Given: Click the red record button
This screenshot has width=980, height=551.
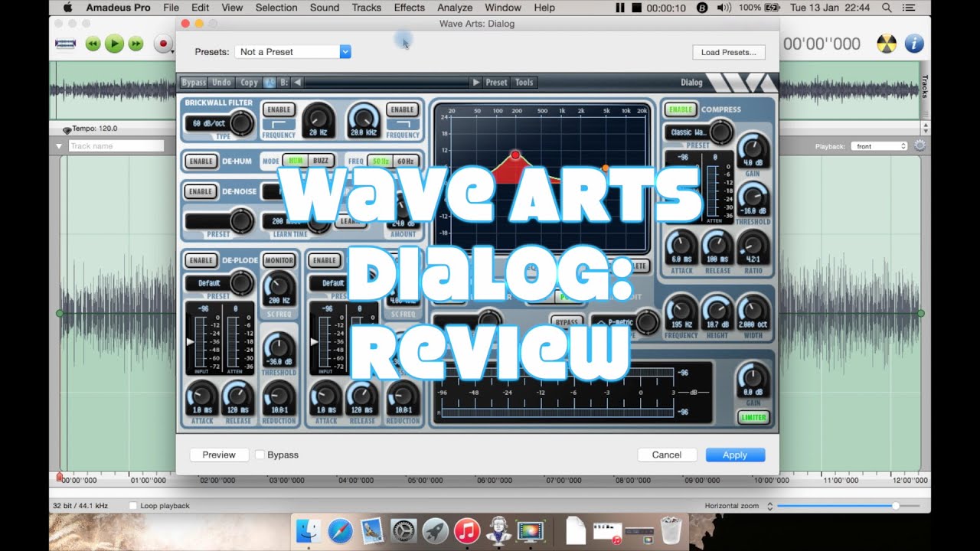Looking at the screenshot, I should [x=162, y=44].
